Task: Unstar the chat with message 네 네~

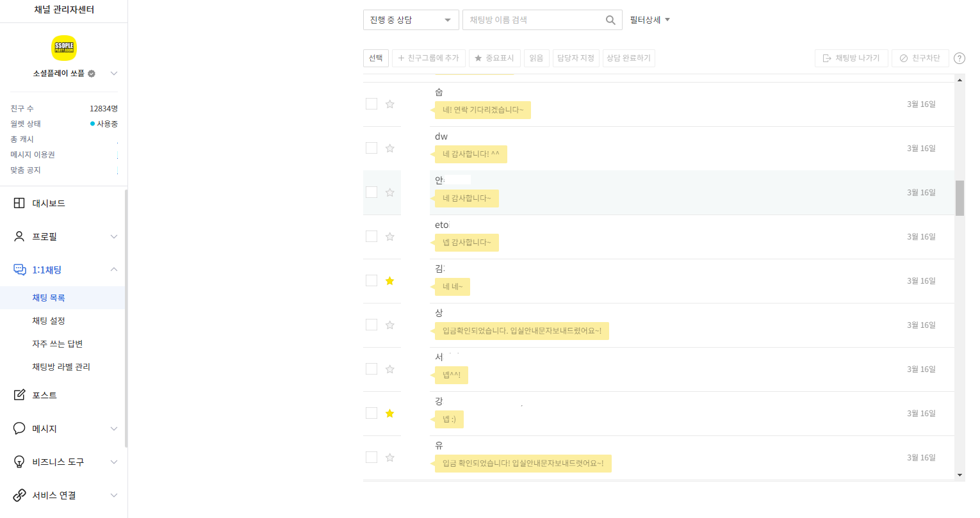Action: tap(389, 280)
